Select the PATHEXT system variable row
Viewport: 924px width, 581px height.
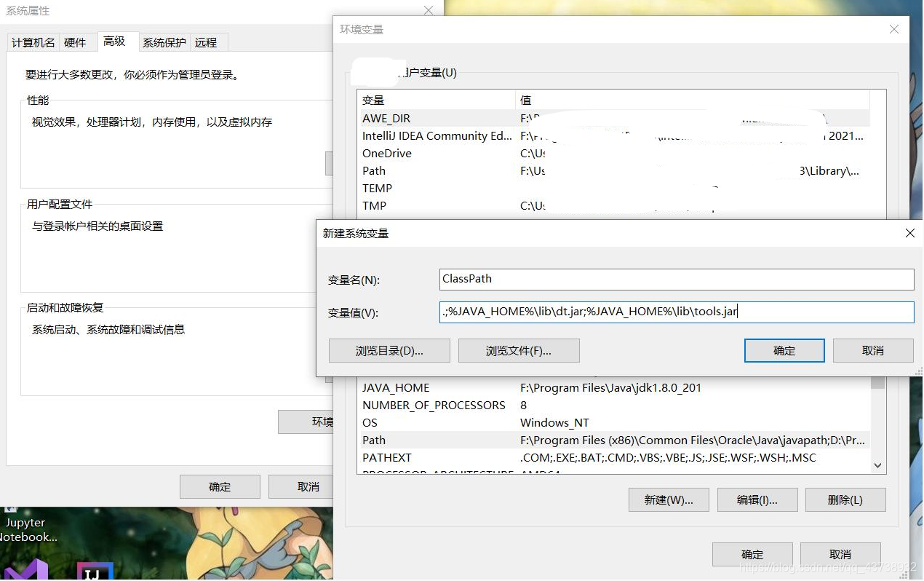[614, 457]
